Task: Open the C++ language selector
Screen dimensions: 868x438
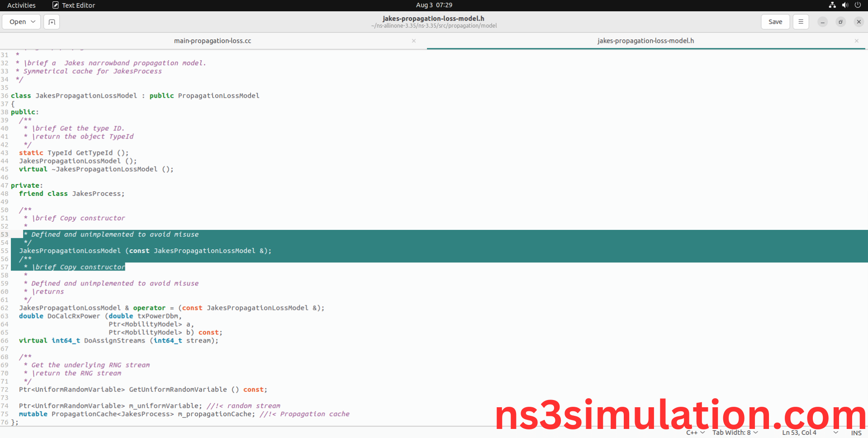Action: coord(694,433)
